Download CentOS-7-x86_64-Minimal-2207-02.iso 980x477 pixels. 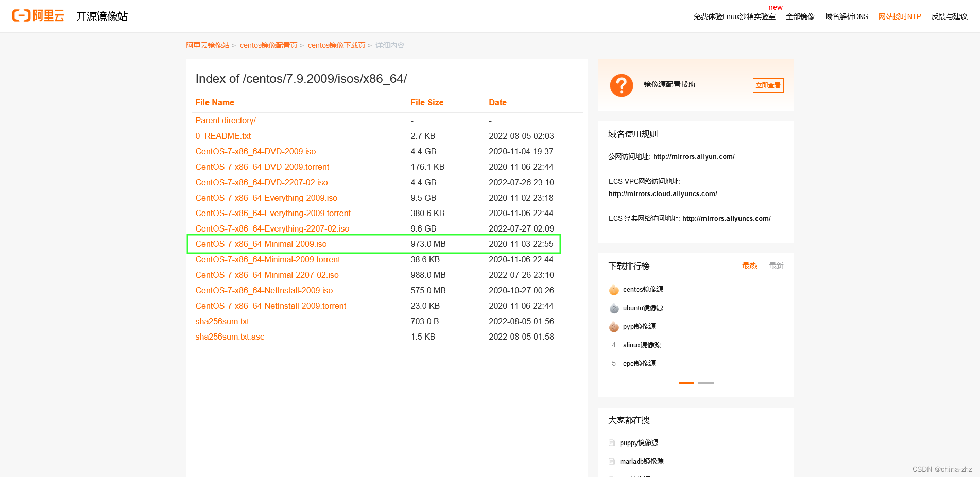coord(267,275)
